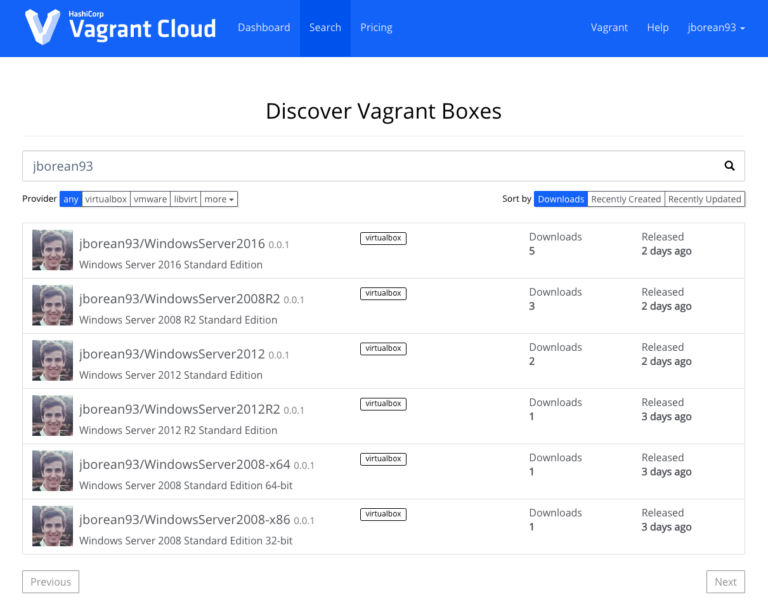
Task: Open the jborean93/WindowsServer2012 box
Action: [x=172, y=354]
